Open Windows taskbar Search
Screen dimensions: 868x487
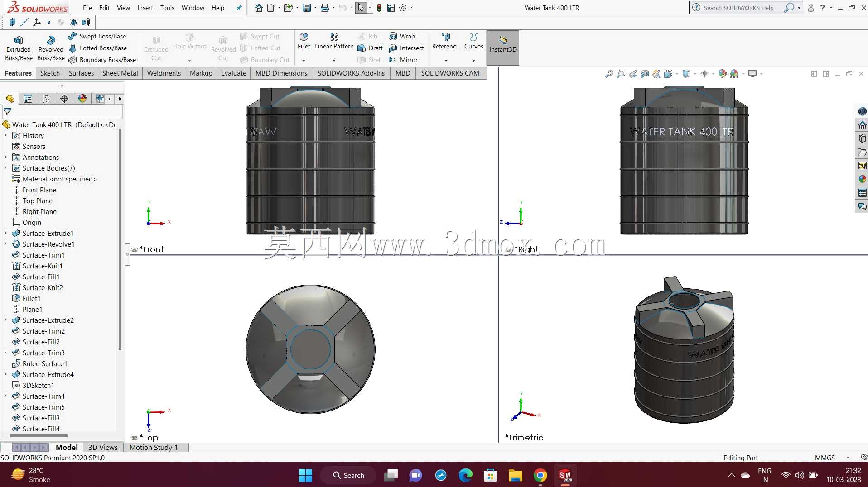[348, 475]
